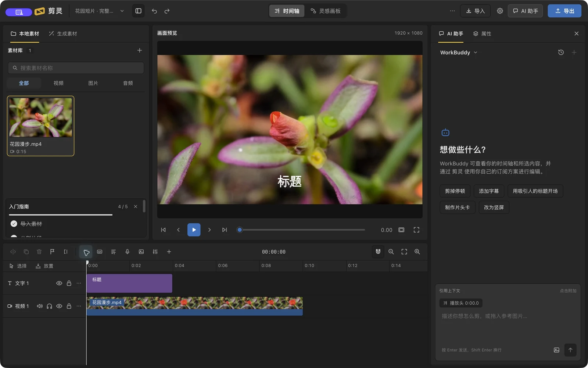Viewport: 588px width, 368px height.
Task: Toggle the magnet snapping button
Action: 378,252
